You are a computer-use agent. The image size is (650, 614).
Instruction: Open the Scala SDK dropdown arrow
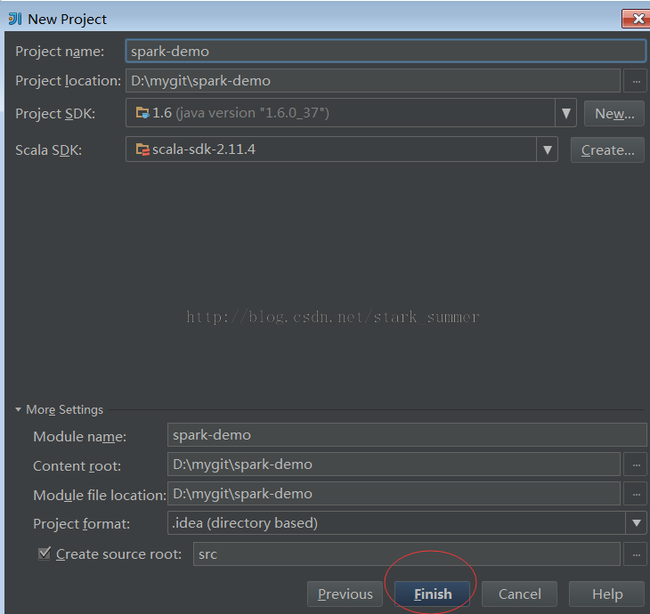547,150
